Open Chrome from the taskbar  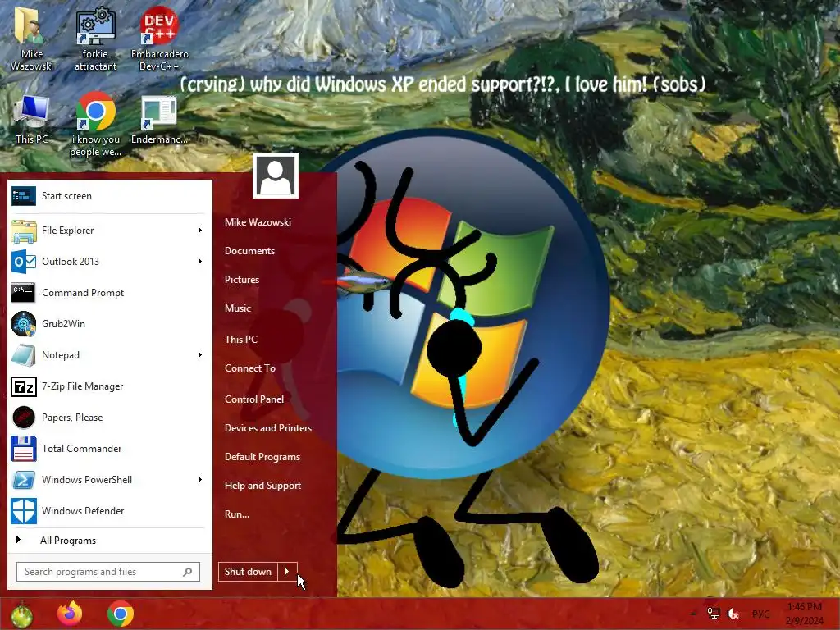(x=121, y=614)
